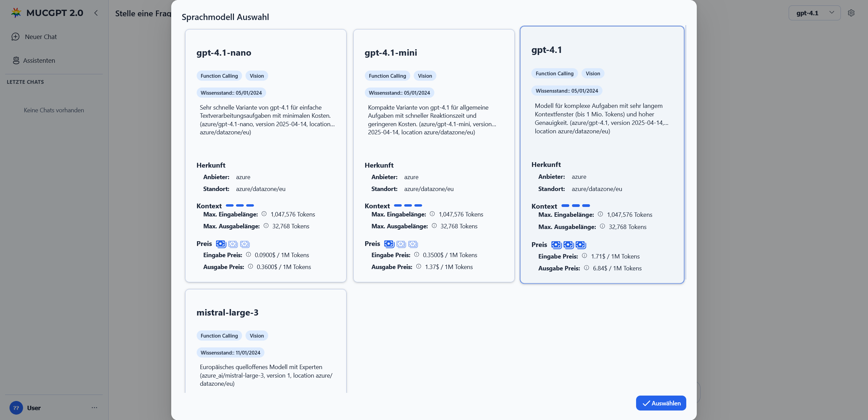Select the gpt-4.1-nano model card
This screenshot has height=420, width=868.
tap(265, 155)
